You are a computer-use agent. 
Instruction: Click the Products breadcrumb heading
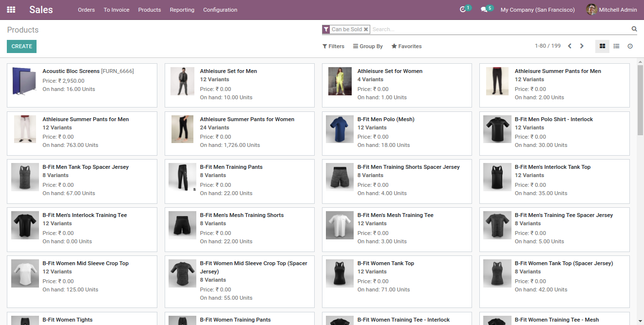coord(23,30)
